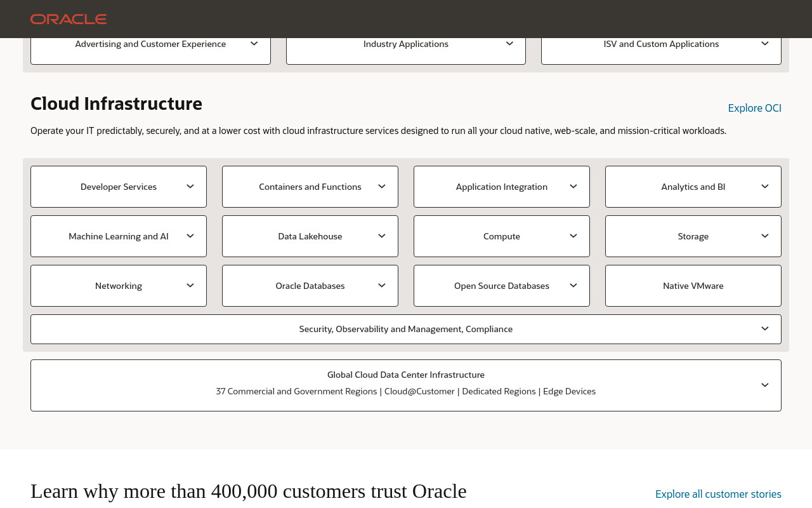Open Explore all customer stories link
812x508 pixels.
(x=718, y=494)
